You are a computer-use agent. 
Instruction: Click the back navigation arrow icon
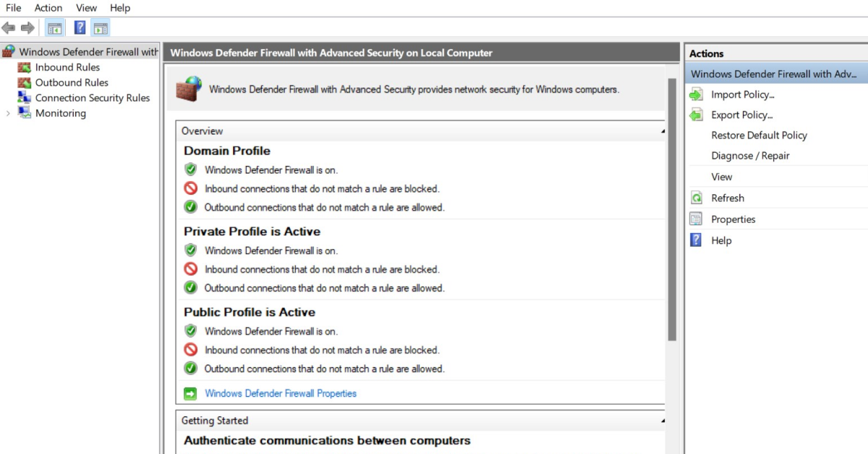9,28
